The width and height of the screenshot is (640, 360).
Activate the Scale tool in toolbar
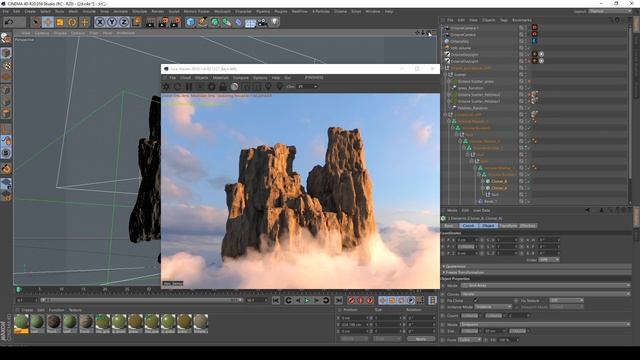[60, 22]
